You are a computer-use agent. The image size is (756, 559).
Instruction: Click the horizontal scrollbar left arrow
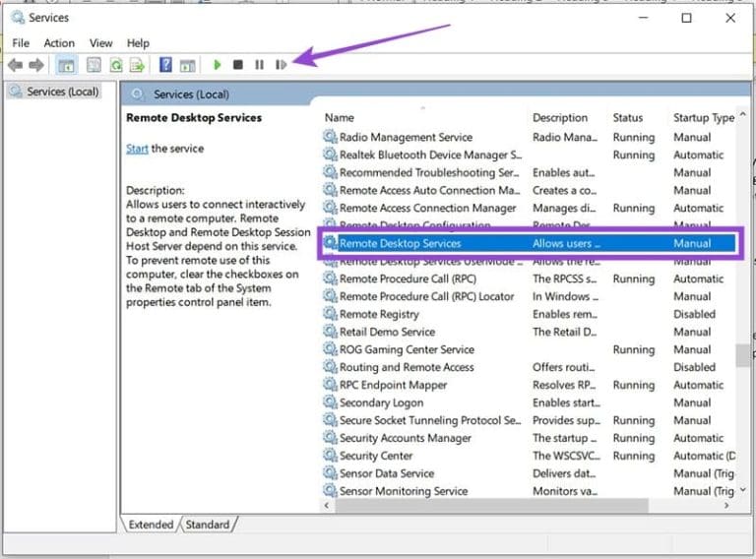(x=327, y=505)
